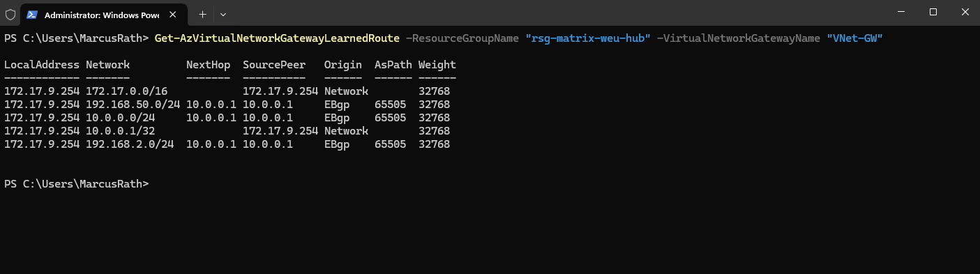Click the "VNet-GW" gateway name string

click(x=854, y=38)
